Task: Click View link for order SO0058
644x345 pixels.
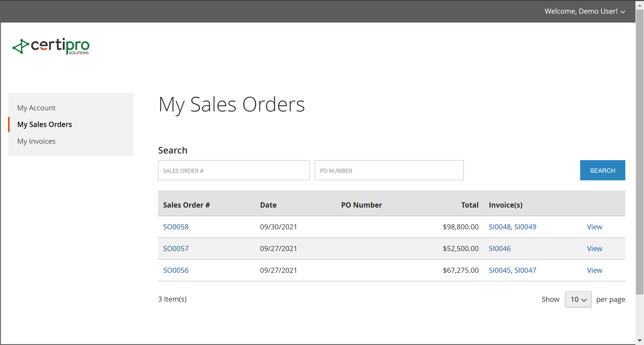Action: (594, 227)
